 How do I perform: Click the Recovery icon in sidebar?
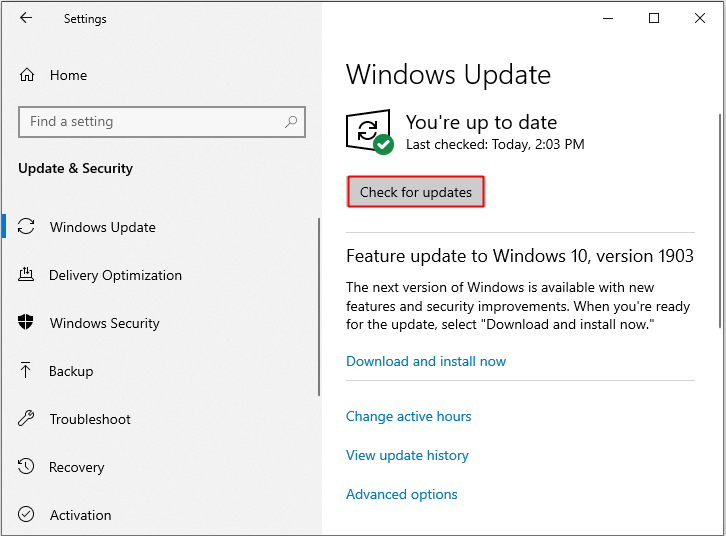(x=27, y=467)
